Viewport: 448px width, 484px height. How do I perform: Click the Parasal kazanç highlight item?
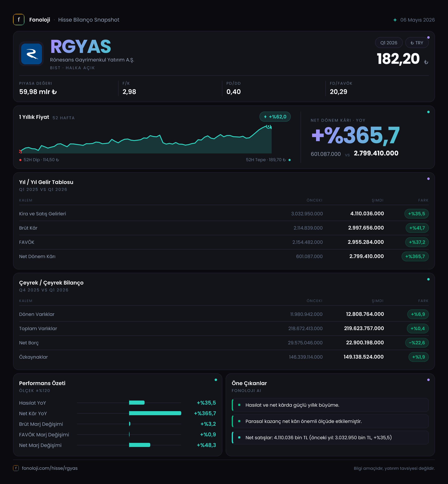point(330,421)
